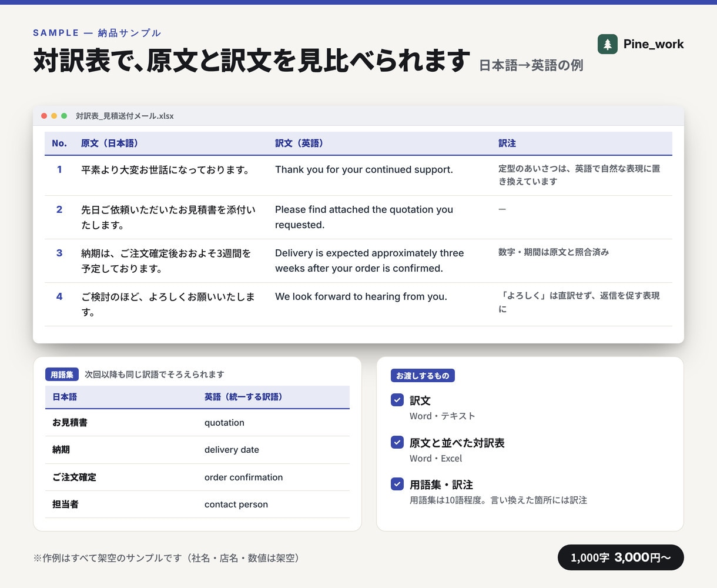Click the glossary term 納期
717x588 pixels.
[61, 450]
